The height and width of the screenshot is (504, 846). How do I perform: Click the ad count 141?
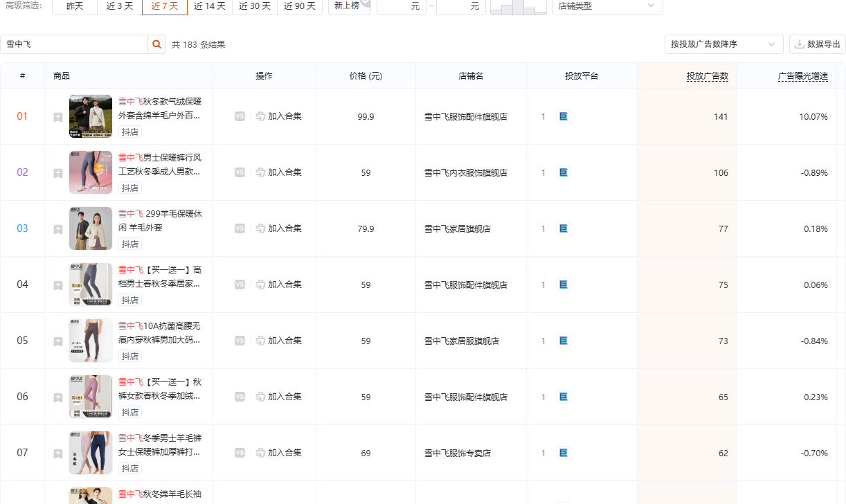pyautogui.click(x=721, y=117)
